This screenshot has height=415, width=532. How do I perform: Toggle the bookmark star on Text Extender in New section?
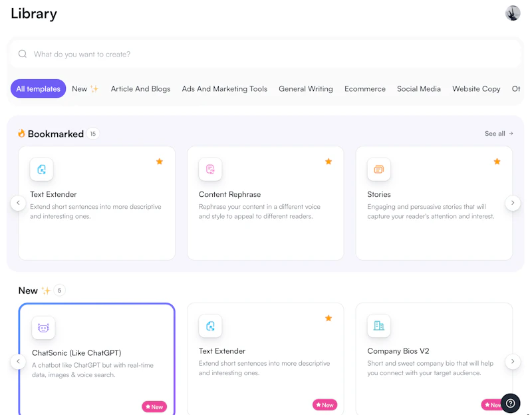point(329,319)
